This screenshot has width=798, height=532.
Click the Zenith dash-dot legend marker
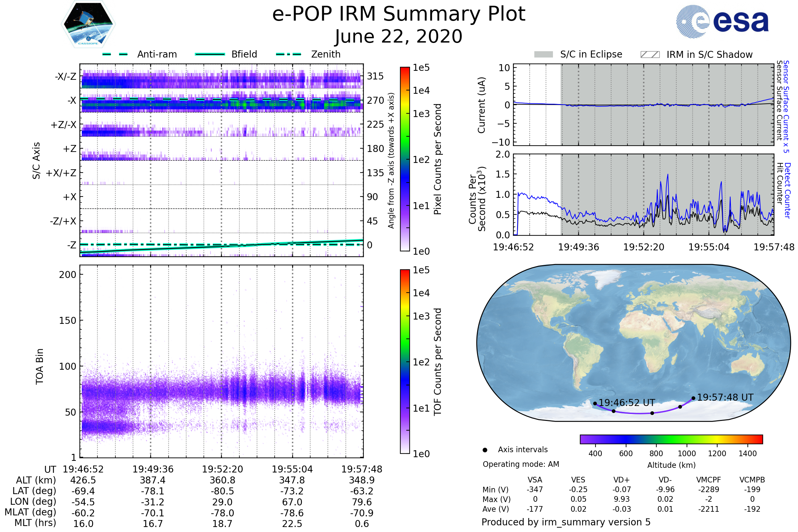coord(288,54)
